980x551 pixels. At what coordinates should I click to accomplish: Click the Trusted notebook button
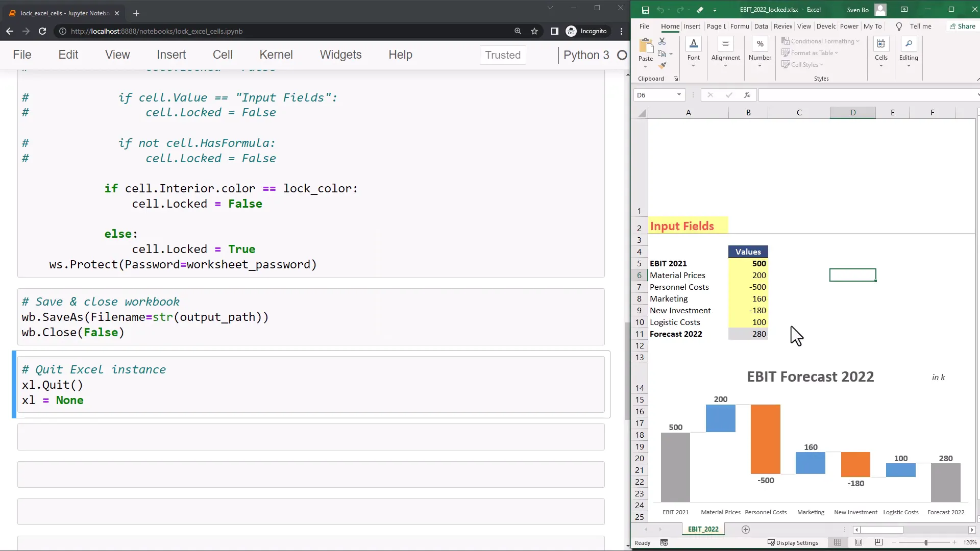point(502,55)
